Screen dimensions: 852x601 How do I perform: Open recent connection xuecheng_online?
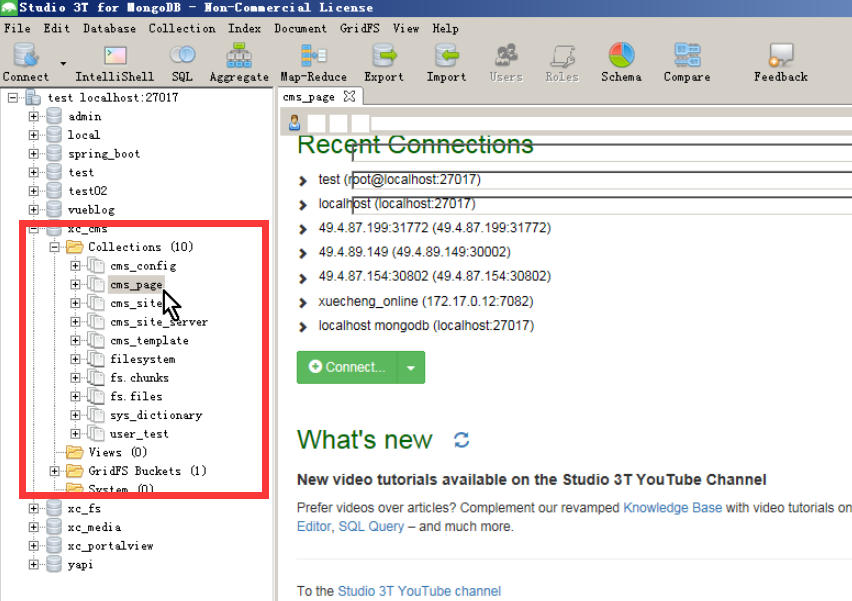tap(426, 301)
